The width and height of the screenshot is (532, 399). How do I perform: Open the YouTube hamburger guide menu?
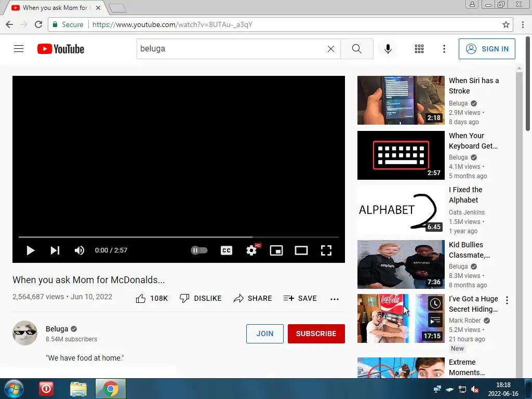(19, 49)
